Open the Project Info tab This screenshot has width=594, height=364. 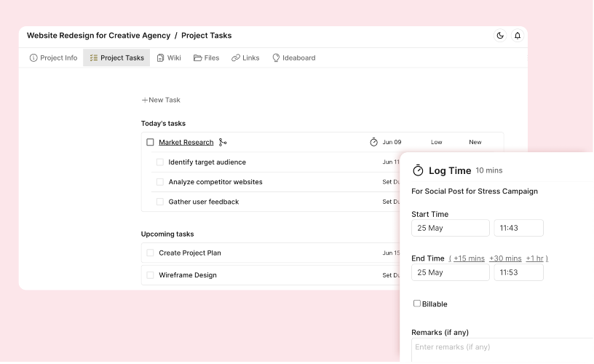tap(53, 58)
